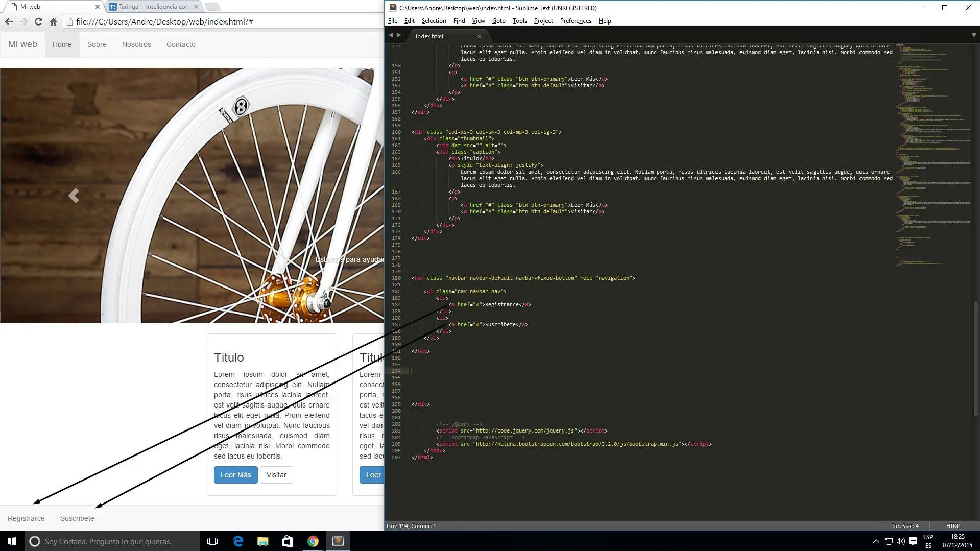The height and width of the screenshot is (551, 980).
Task: Open File Explorer from taskbar
Action: point(263,541)
